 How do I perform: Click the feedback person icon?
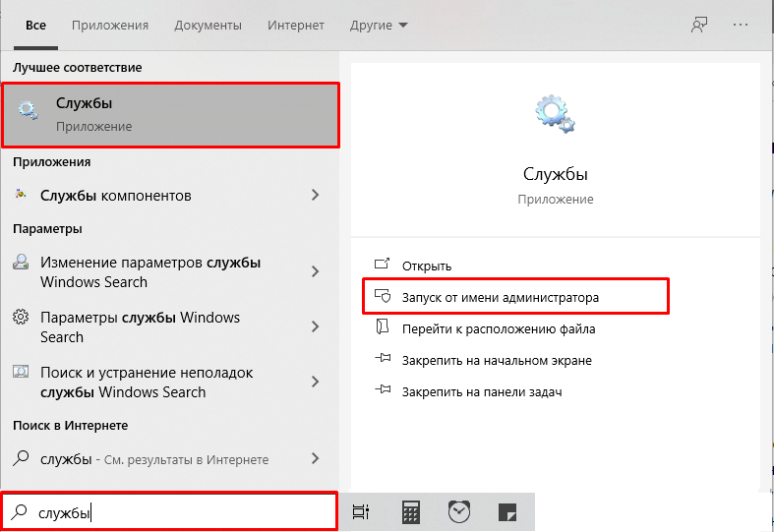698,25
